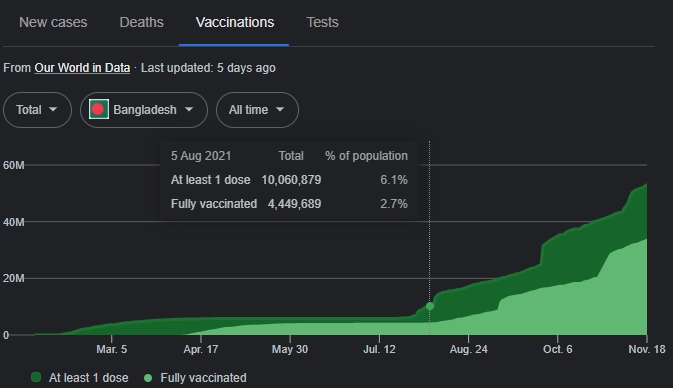Click the green data point on chart

[x=430, y=306]
